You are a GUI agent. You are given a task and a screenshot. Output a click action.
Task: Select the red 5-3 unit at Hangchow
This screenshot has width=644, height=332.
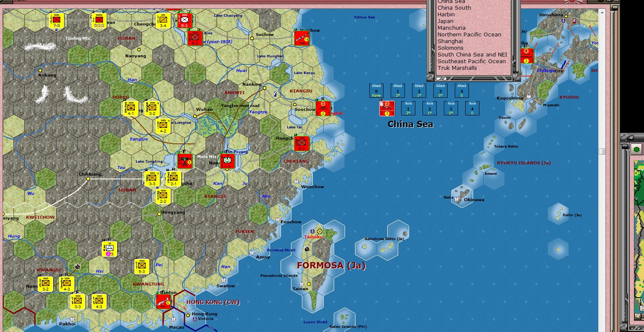pyautogui.click(x=301, y=143)
